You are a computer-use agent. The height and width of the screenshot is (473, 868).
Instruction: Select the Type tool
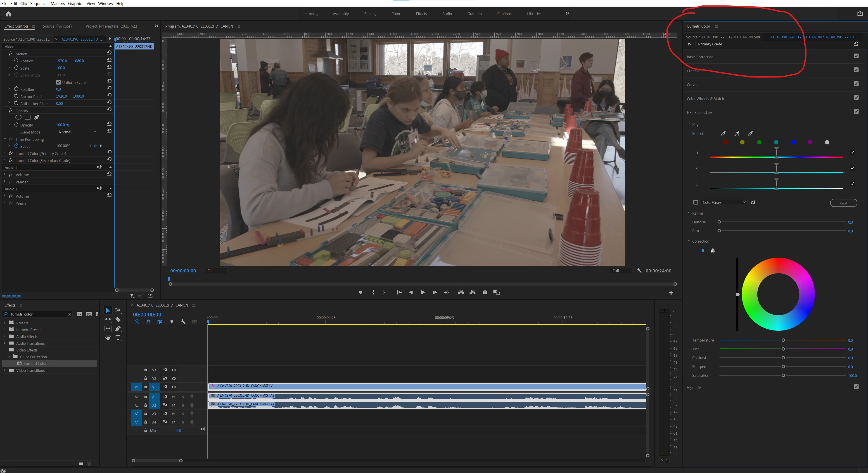(118, 338)
